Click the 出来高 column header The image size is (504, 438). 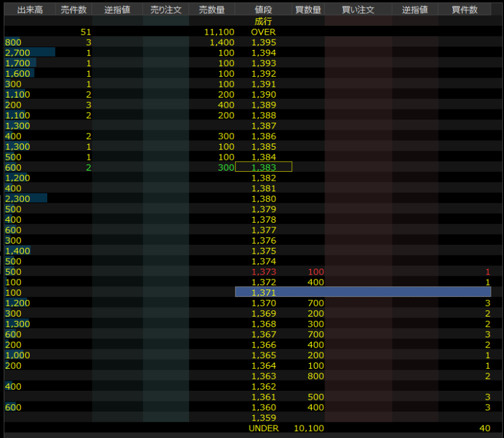pyautogui.click(x=30, y=9)
